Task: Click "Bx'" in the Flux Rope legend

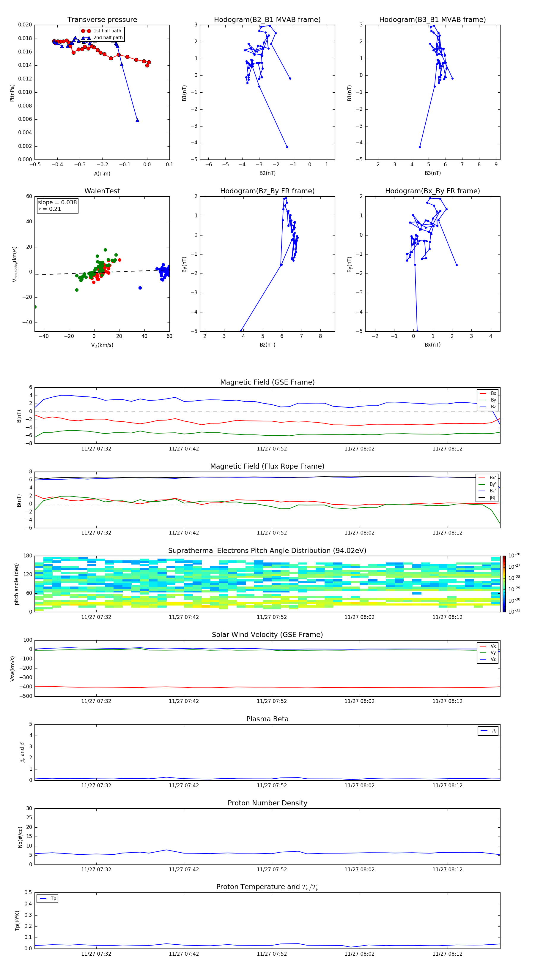Action: (493, 478)
